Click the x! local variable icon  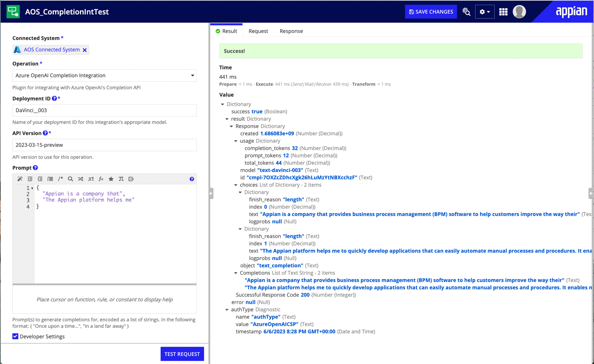pos(91,179)
